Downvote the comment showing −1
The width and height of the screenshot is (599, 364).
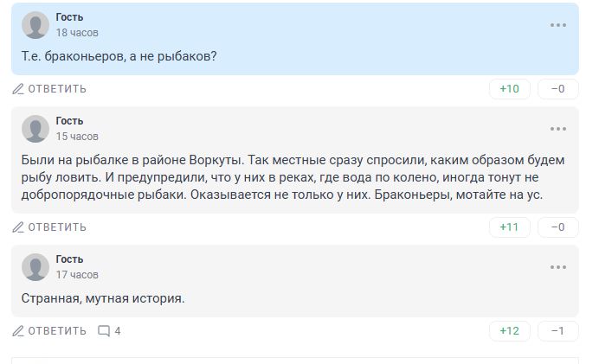[x=557, y=331]
